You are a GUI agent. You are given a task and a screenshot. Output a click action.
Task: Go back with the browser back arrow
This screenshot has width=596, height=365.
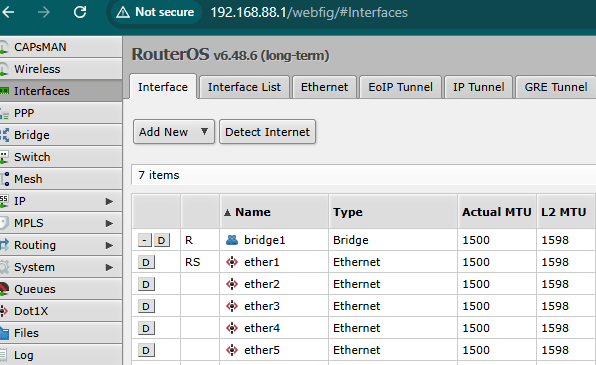(x=8, y=12)
